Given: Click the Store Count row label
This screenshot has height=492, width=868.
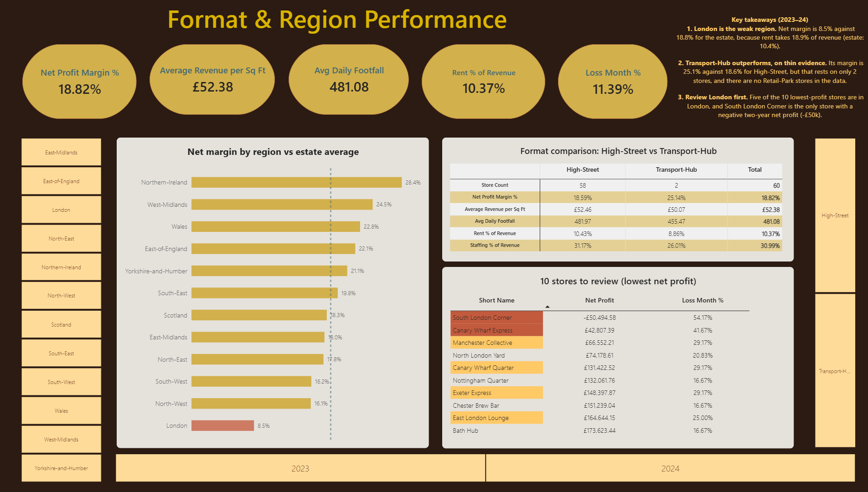Looking at the screenshot, I should click(x=495, y=185).
